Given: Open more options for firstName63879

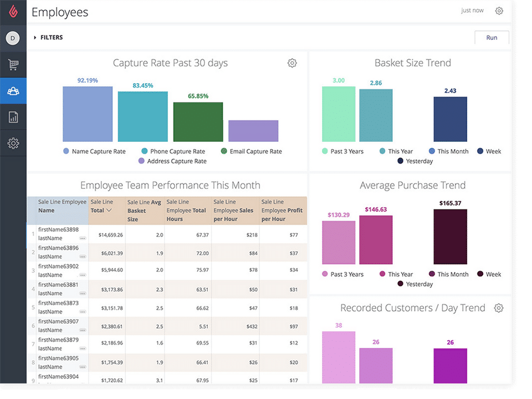Looking at the screenshot, I should coord(83,349).
